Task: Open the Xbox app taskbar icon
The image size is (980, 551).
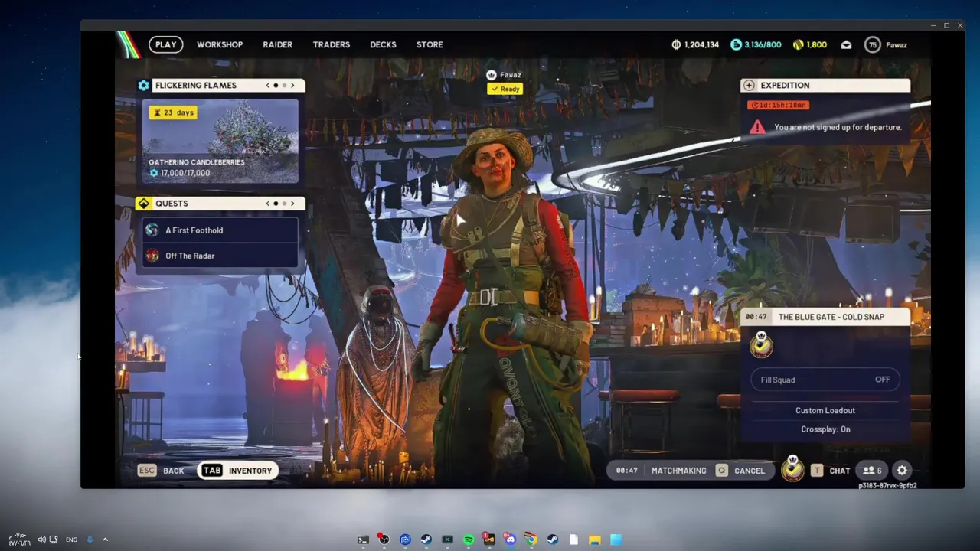Action: click(447, 540)
